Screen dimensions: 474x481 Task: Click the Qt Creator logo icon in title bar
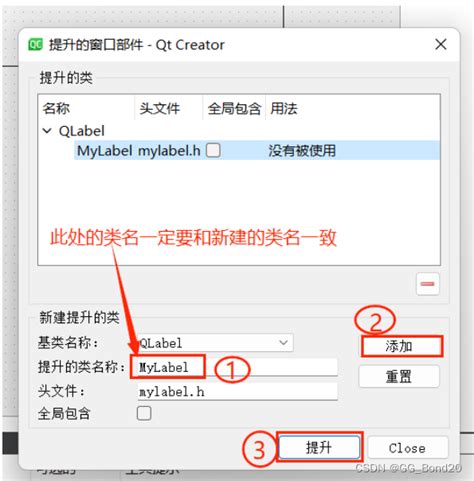pos(35,44)
